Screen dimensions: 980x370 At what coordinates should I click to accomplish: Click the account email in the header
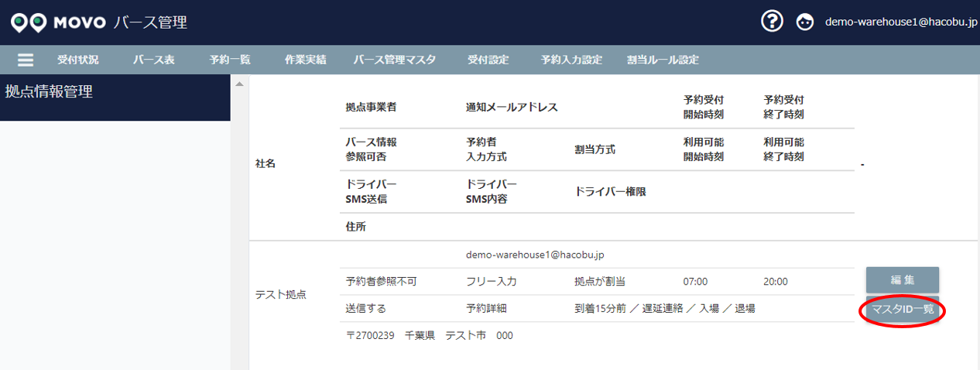pos(900,22)
